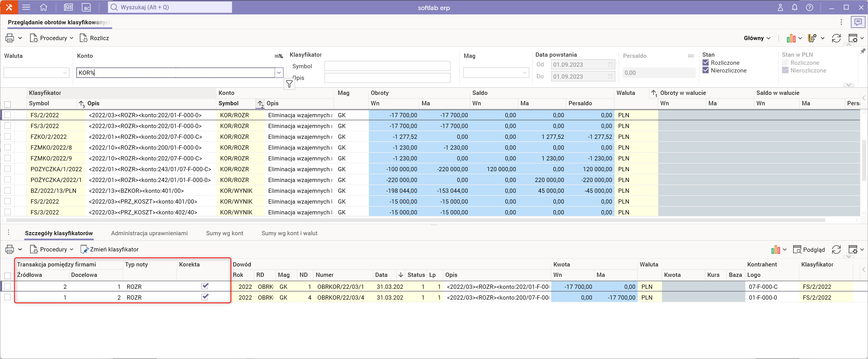This screenshot has width=868, height=359.
Task: Click the Rozlicz button
Action: pyautogui.click(x=95, y=38)
